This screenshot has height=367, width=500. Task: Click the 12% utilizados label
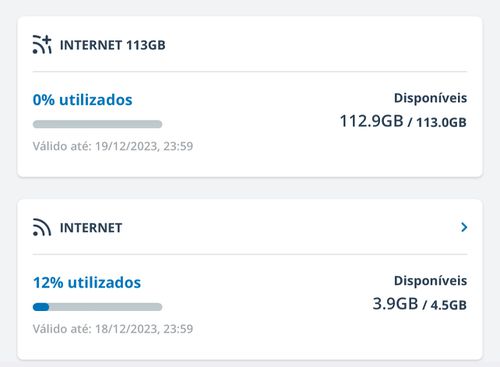click(x=87, y=283)
